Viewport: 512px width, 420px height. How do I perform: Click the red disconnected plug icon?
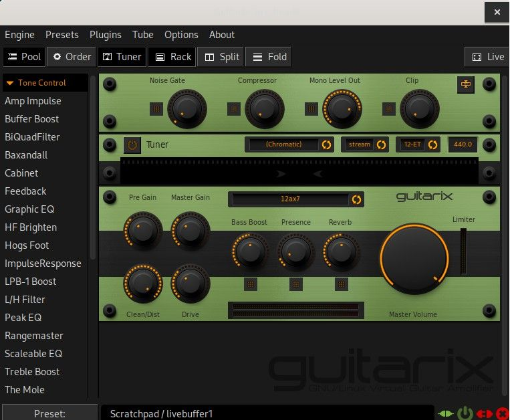(485, 414)
